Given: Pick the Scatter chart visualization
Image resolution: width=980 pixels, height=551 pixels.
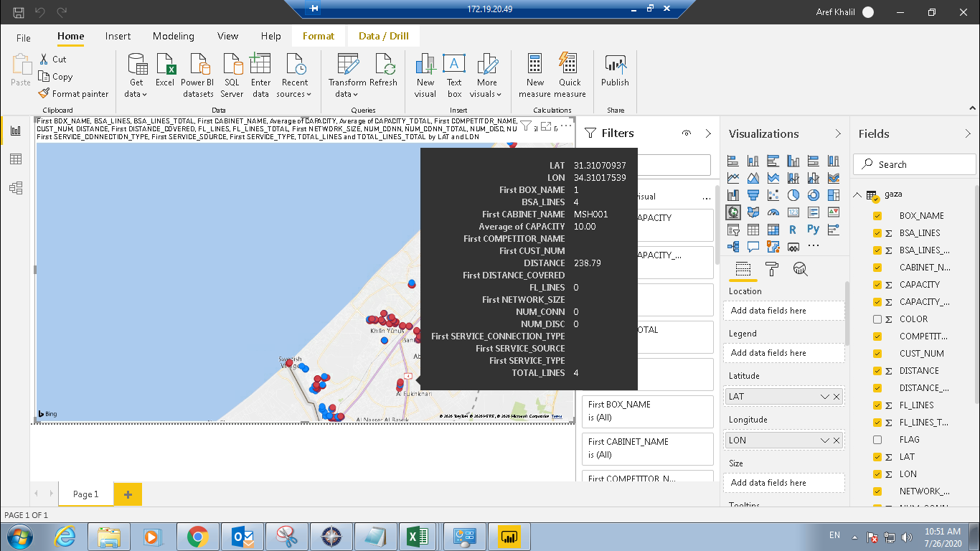Looking at the screenshot, I should [x=773, y=195].
